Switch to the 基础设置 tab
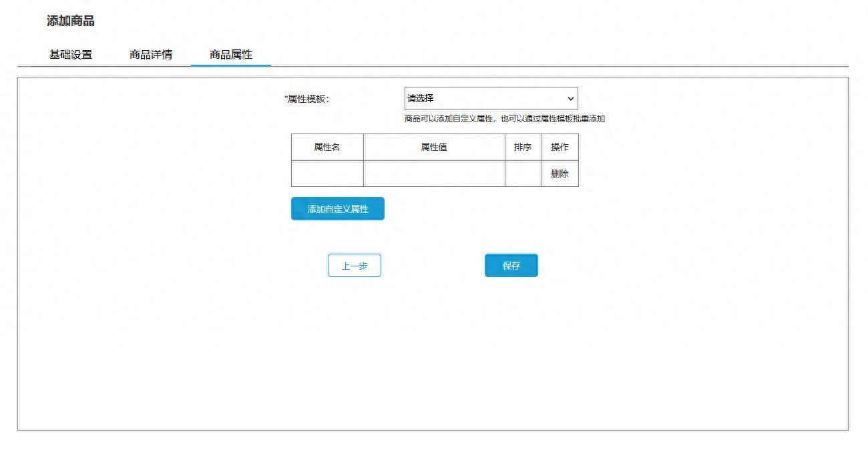The width and height of the screenshot is (868, 464). pyautogui.click(x=71, y=55)
